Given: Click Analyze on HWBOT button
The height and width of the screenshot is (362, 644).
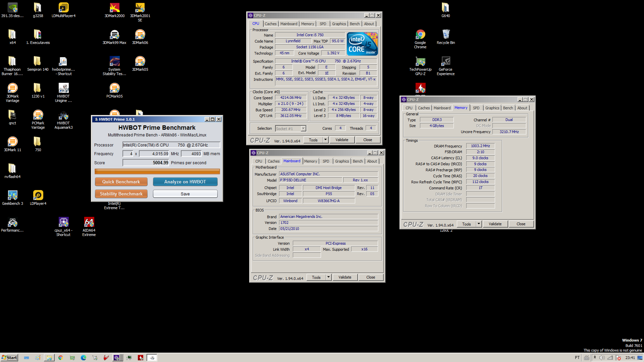Looking at the screenshot, I should (x=185, y=182).
